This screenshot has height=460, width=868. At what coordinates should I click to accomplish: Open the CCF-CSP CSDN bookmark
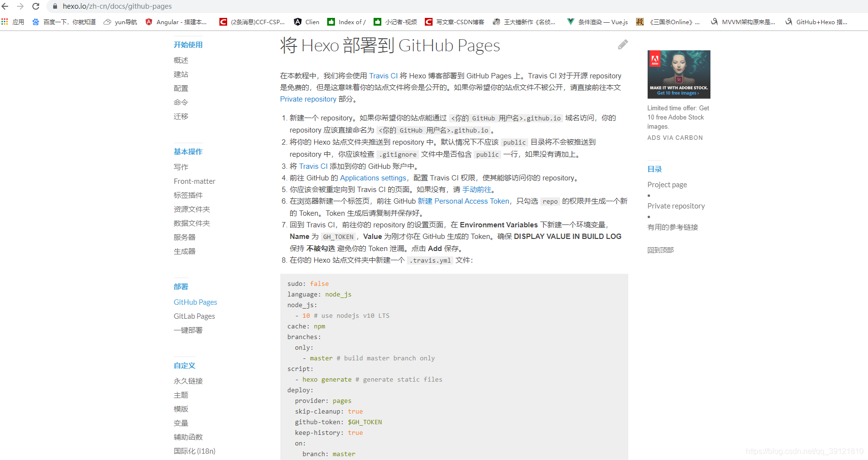pyautogui.click(x=252, y=22)
